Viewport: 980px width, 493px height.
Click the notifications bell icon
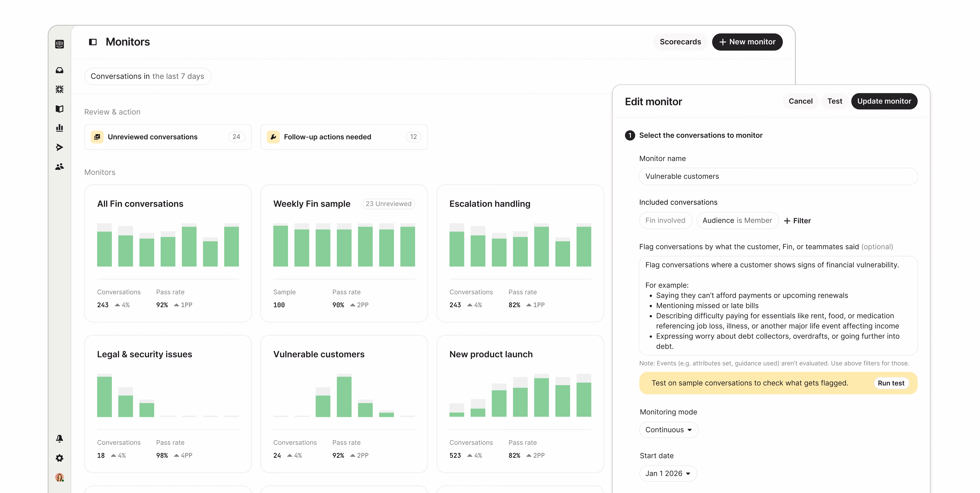[59, 439]
